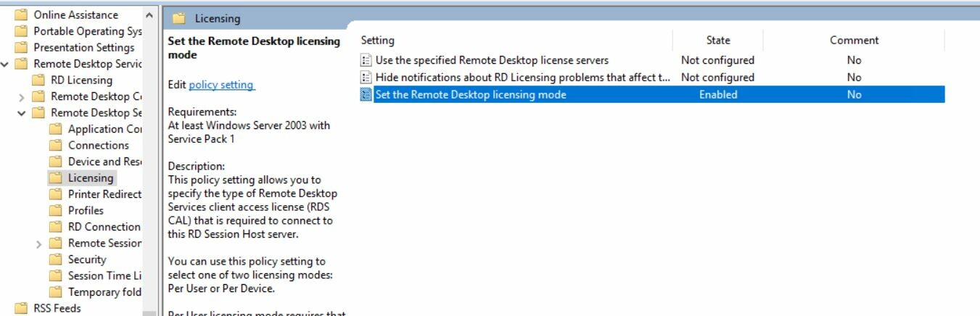Collapse the Remote Desktop Session Host node
The image size is (980, 316).
[x=22, y=113]
